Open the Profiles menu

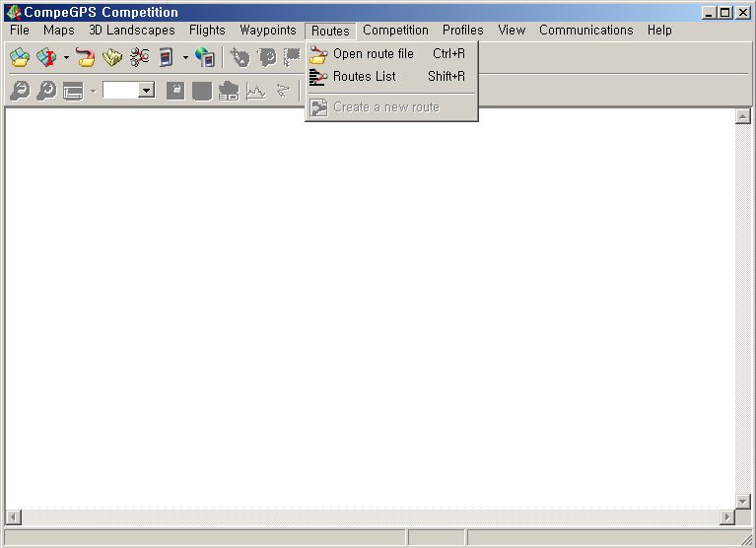coord(463,31)
